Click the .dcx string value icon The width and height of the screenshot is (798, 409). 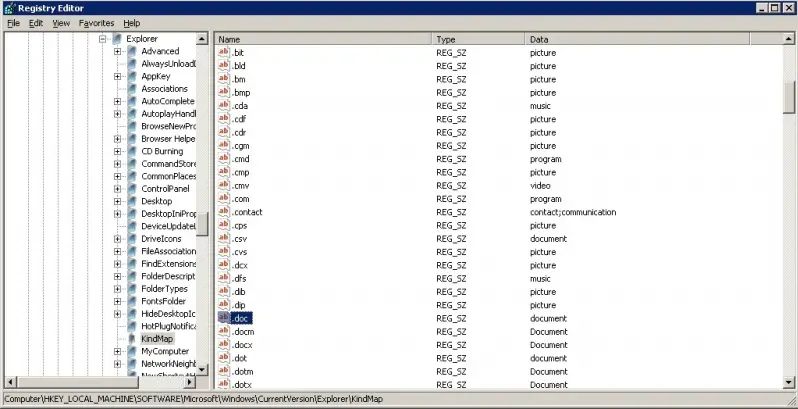click(x=223, y=265)
